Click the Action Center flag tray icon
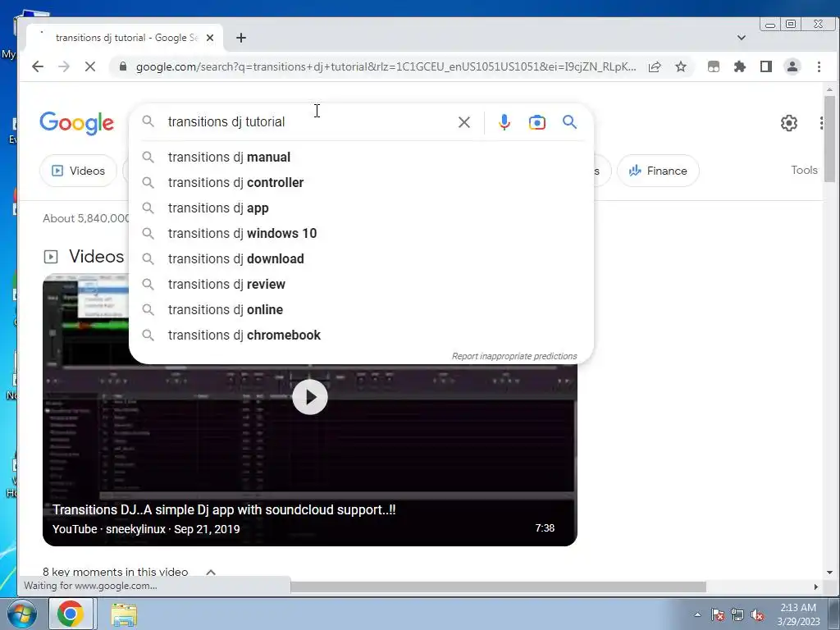This screenshot has height=630, width=840. [x=718, y=614]
